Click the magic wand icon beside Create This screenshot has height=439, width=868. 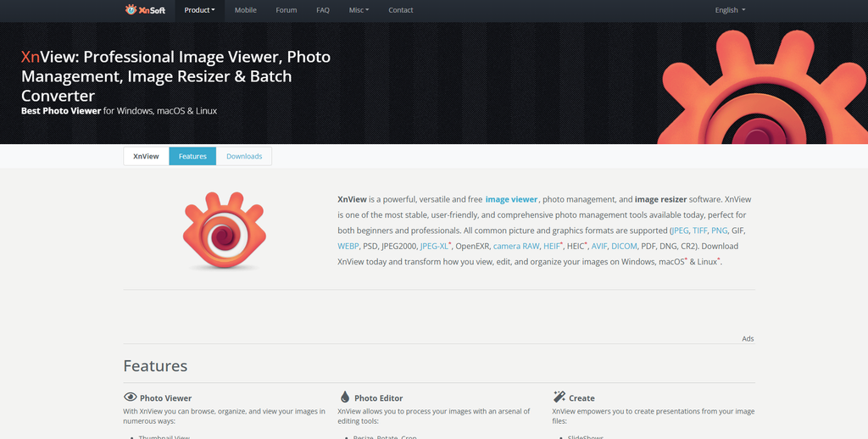pyautogui.click(x=559, y=397)
